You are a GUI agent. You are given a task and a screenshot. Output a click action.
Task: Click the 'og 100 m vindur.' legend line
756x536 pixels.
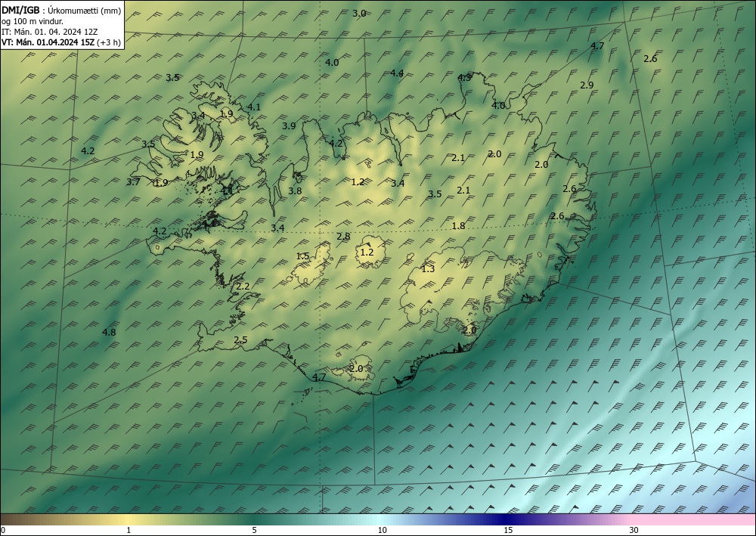click(33, 20)
